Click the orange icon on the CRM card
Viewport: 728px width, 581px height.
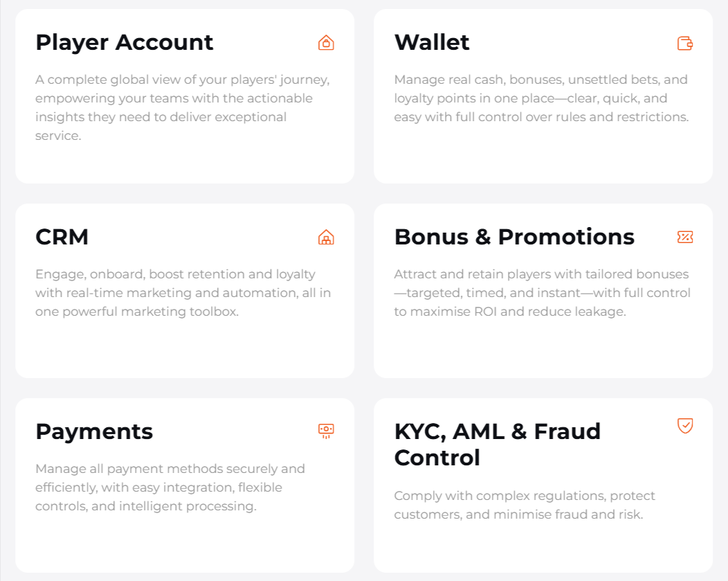click(x=326, y=238)
